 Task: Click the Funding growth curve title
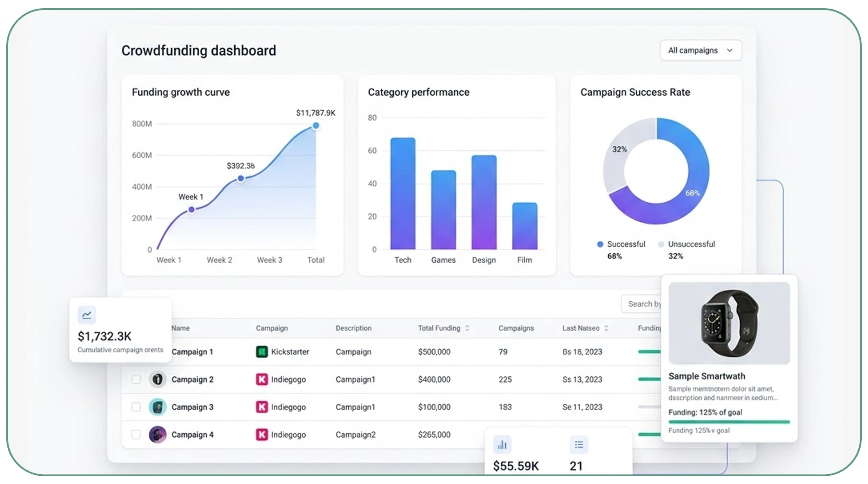pyautogui.click(x=181, y=93)
